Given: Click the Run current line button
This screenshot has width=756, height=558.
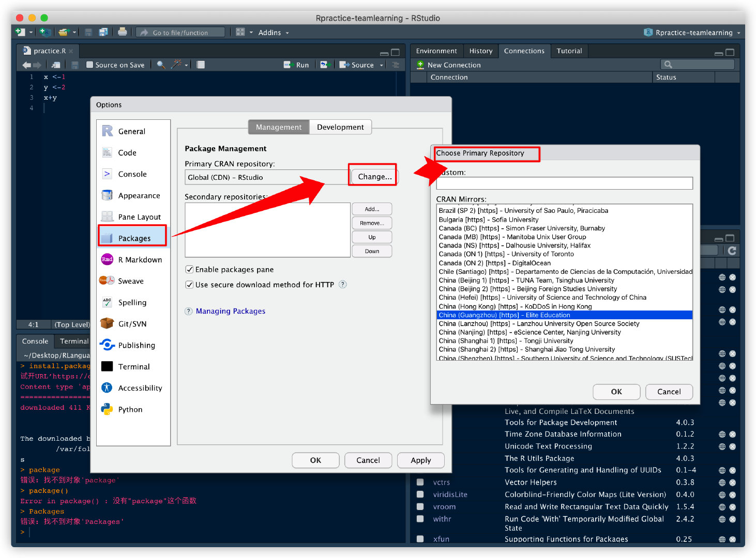Looking at the screenshot, I should tap(296, 65).
